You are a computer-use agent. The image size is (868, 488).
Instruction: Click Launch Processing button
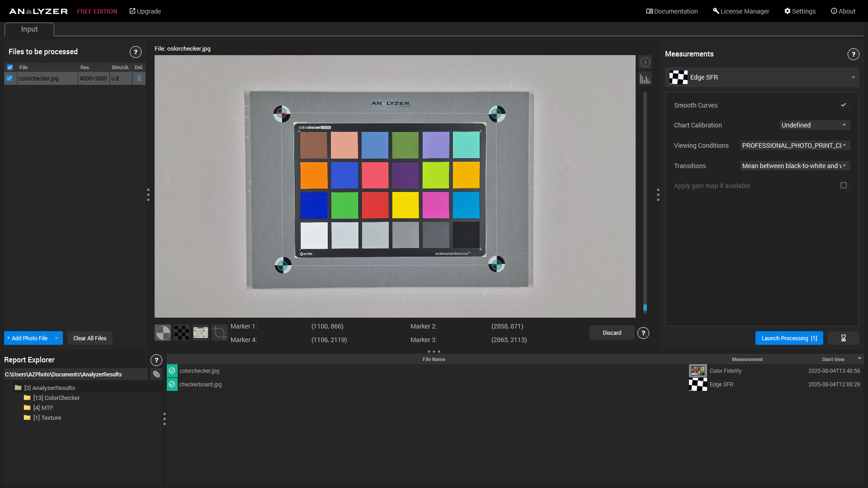pyautogui.click(x=789, y=338)
